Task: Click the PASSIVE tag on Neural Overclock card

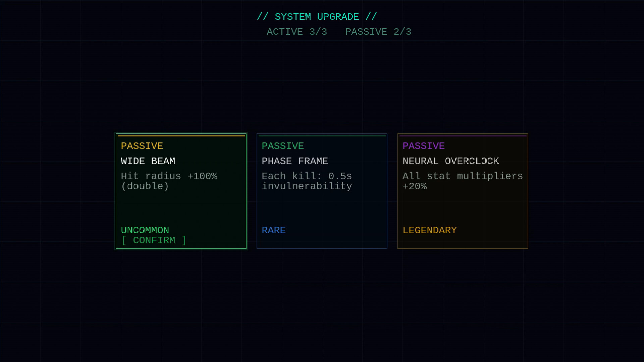Action: pos(424,146)
